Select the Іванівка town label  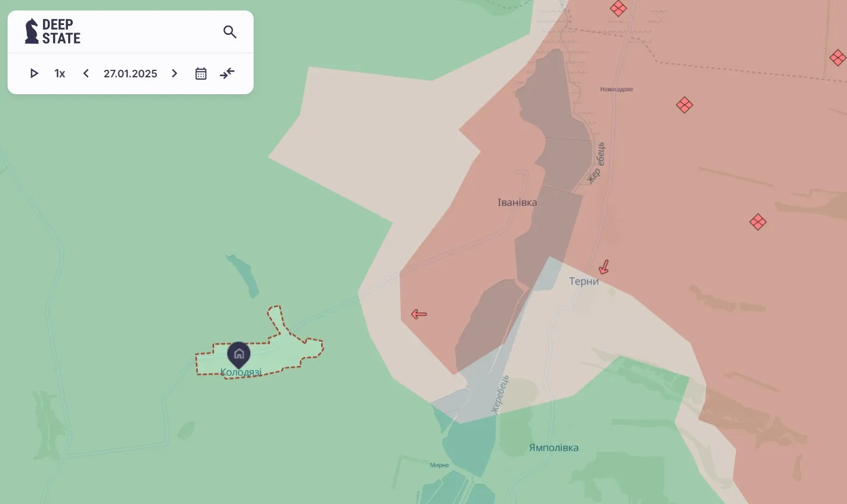pos(517,202)
